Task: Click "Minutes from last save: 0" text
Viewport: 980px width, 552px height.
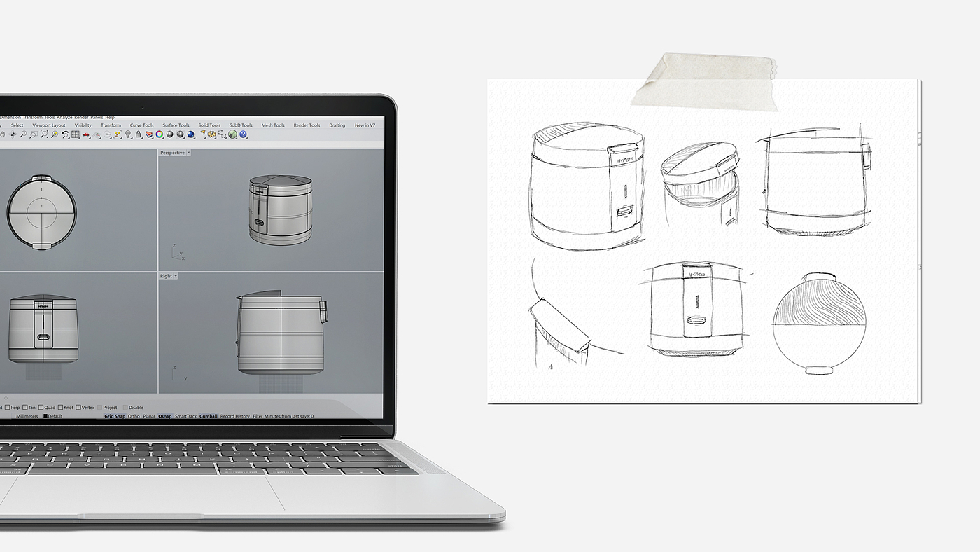Action: coord(288,416)
